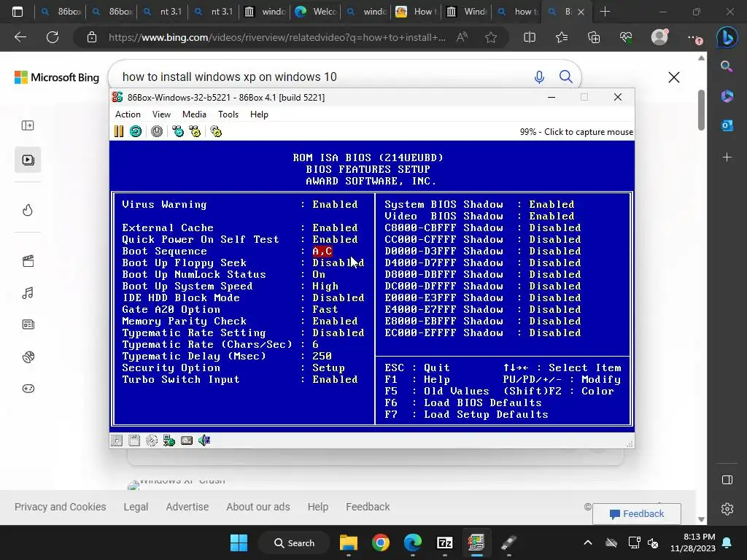Send Ctrl+Alt+Del from the 86Box toolbar
747x560 pixels.
[178, 131]
